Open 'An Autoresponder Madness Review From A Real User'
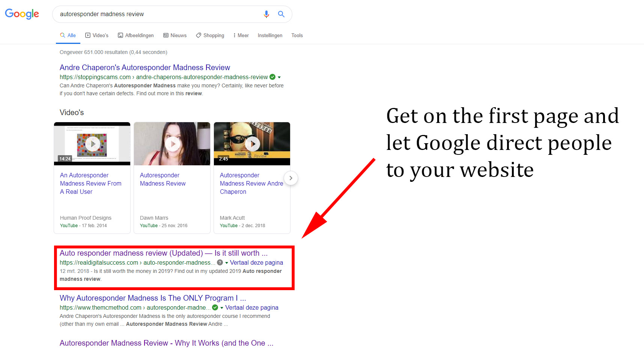 point(91,183)
